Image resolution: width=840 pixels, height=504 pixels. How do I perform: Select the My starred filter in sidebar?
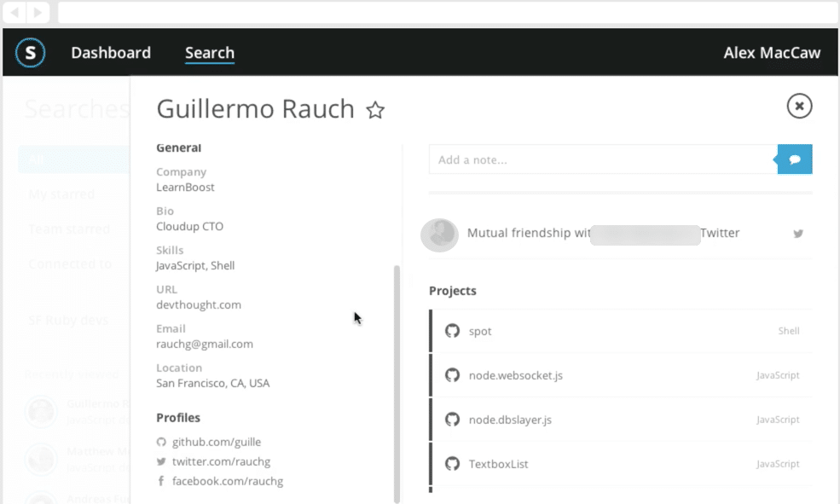[61, 194]
